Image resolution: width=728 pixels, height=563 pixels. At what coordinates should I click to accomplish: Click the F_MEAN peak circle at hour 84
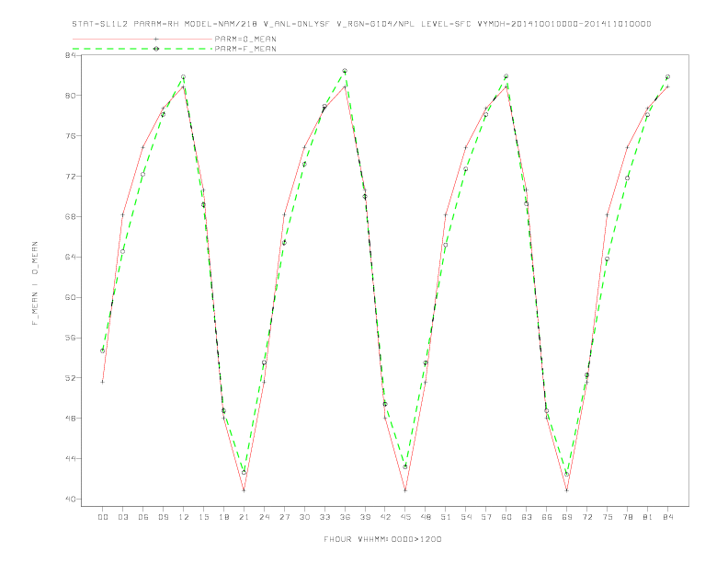pos(668,76)
